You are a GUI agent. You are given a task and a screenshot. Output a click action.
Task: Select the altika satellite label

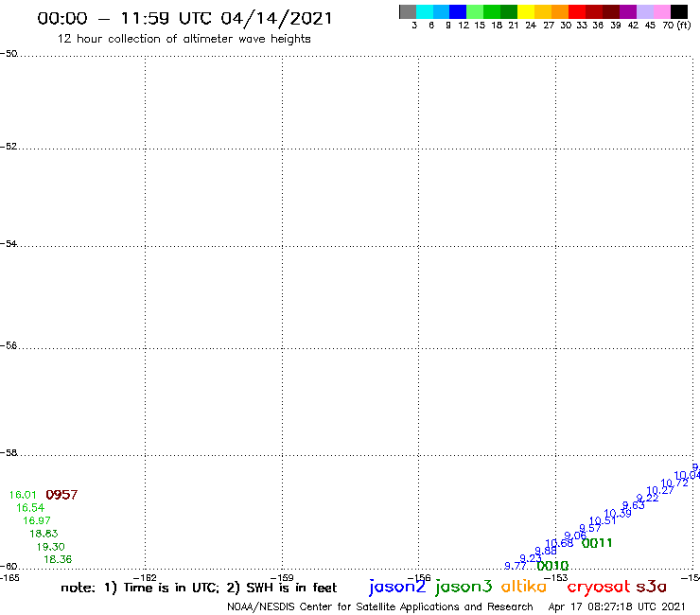[x=524, y=587]
